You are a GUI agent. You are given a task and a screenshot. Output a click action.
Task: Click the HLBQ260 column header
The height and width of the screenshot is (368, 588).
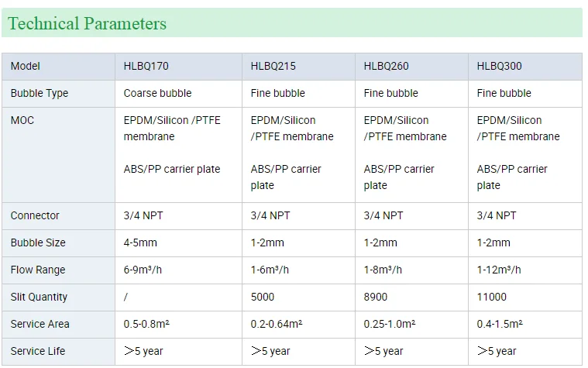coord(387,66)
